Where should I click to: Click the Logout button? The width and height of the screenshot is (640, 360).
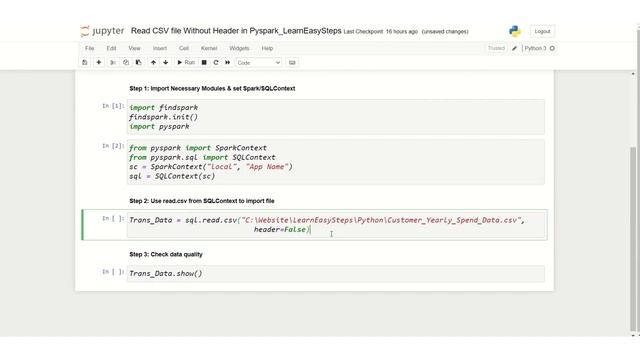[542, 31]
